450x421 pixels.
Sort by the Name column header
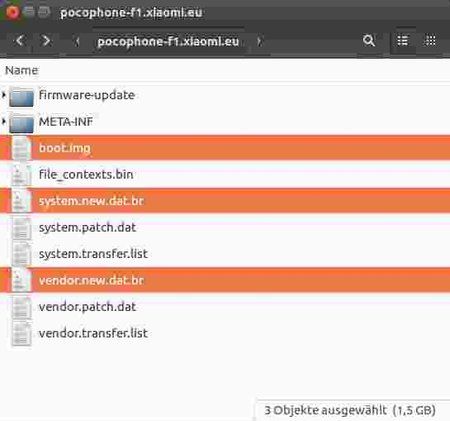pos(22,70)
